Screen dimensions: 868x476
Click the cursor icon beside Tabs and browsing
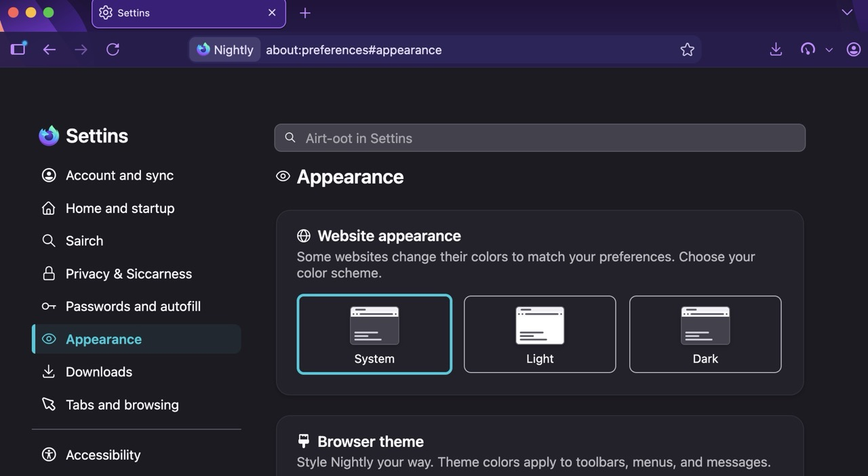49,405
